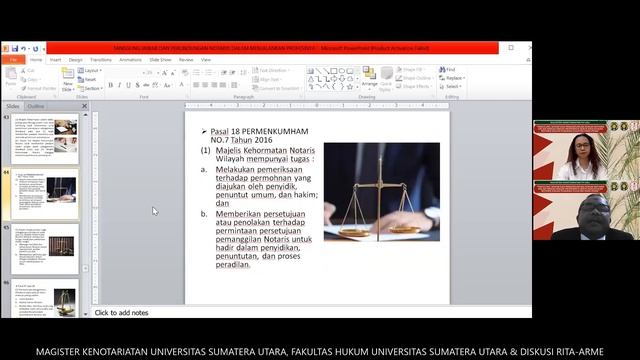Open the Replace dropdown
Screen dimensions: 640x360
[452, 78]
